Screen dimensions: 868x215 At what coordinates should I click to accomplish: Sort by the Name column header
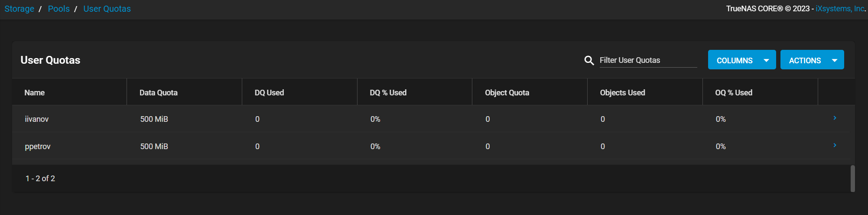[x=35, y=92]
